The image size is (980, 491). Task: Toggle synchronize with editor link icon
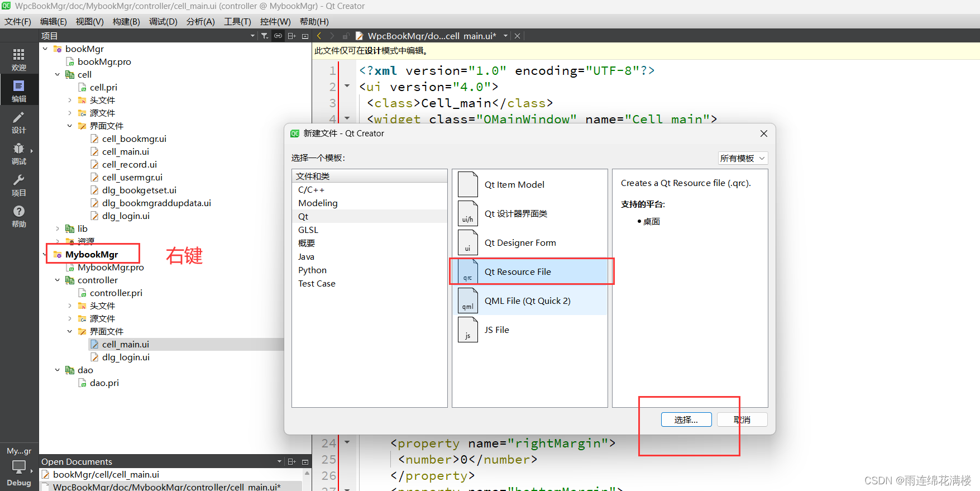coord(278,36)
